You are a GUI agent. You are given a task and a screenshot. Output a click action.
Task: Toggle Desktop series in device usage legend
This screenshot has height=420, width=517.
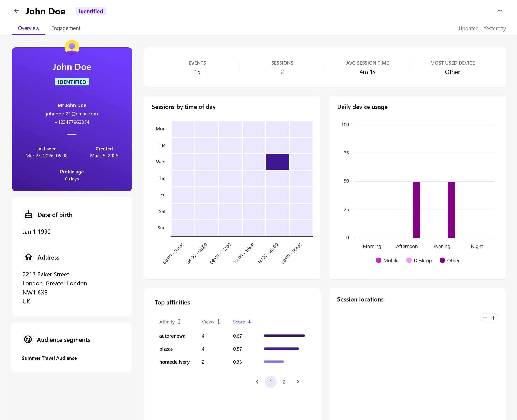(419, 260)
